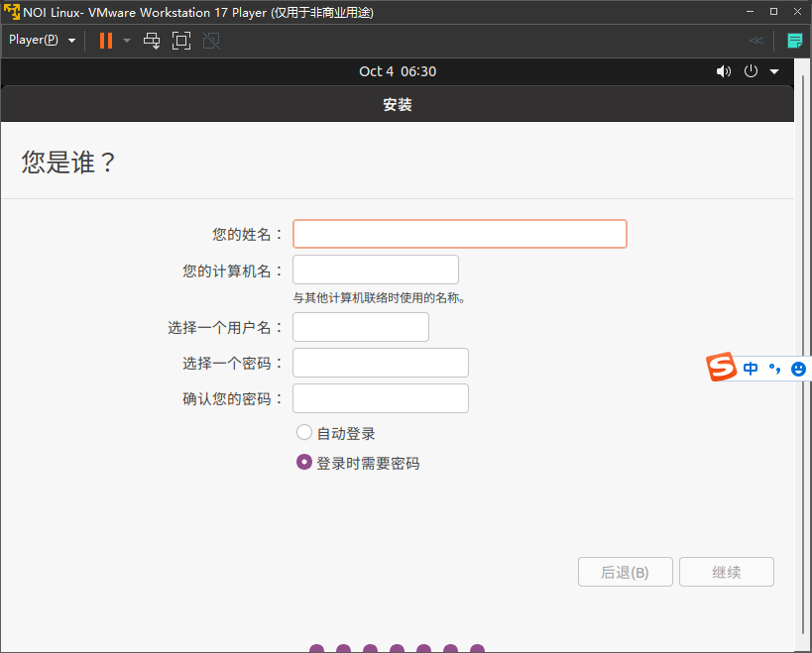Click the greyed-out Unity mode icon
This screenshot has height=653, width=812.
click(x=210, y=41)
